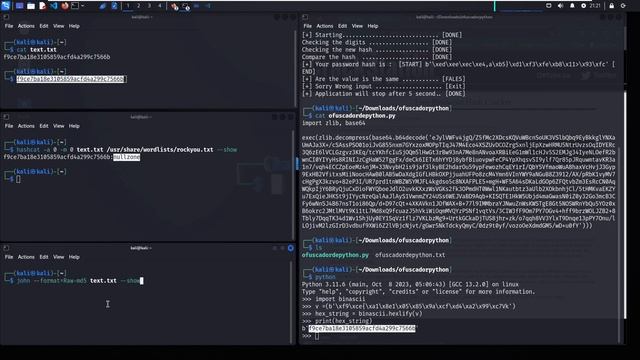Open the terminal emulator panel launcher

[x=75, y=6]
